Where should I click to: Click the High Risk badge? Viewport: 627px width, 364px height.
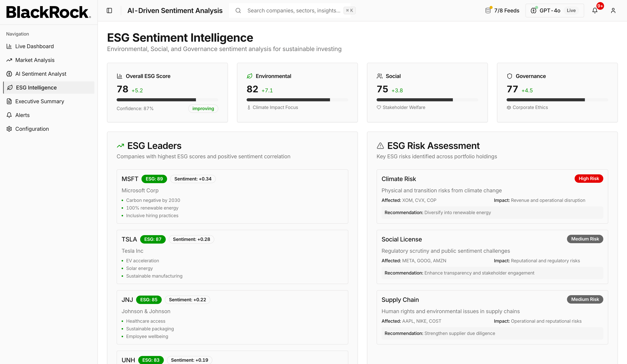[589, 179]
